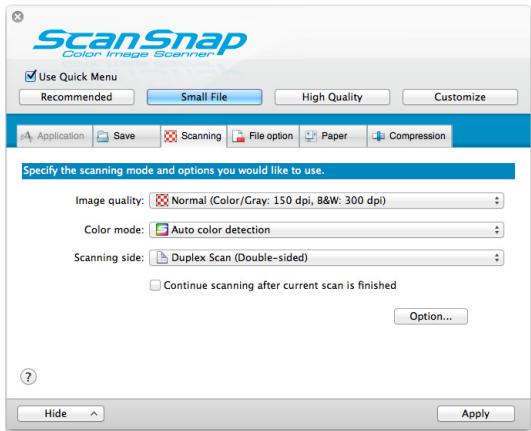Click the Duplex Scan page icon
Image resolution: width=531 pixels, height=431 pixels.
(x=162, y=258)
